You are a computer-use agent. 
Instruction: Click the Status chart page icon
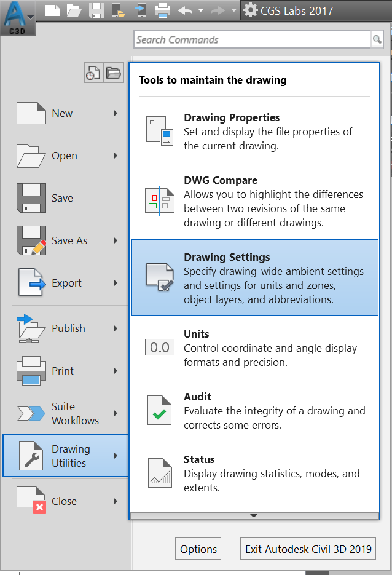(x=160, y=473)
